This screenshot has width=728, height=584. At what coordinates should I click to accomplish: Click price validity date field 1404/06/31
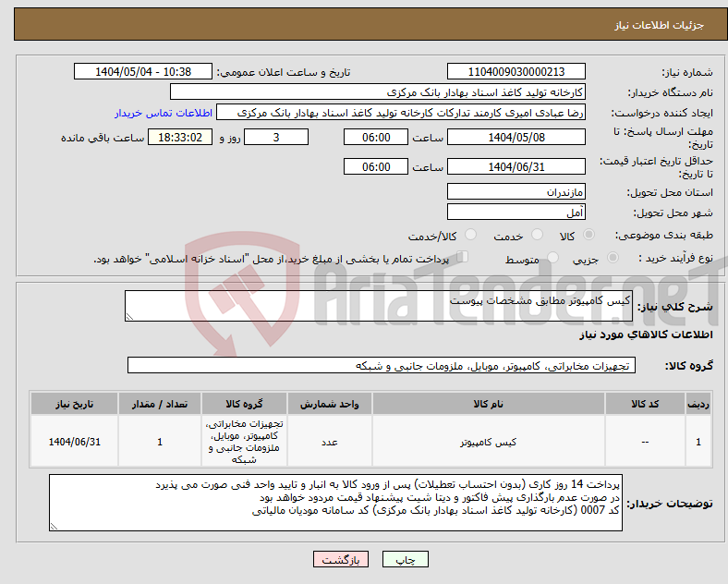pos(516,166)
